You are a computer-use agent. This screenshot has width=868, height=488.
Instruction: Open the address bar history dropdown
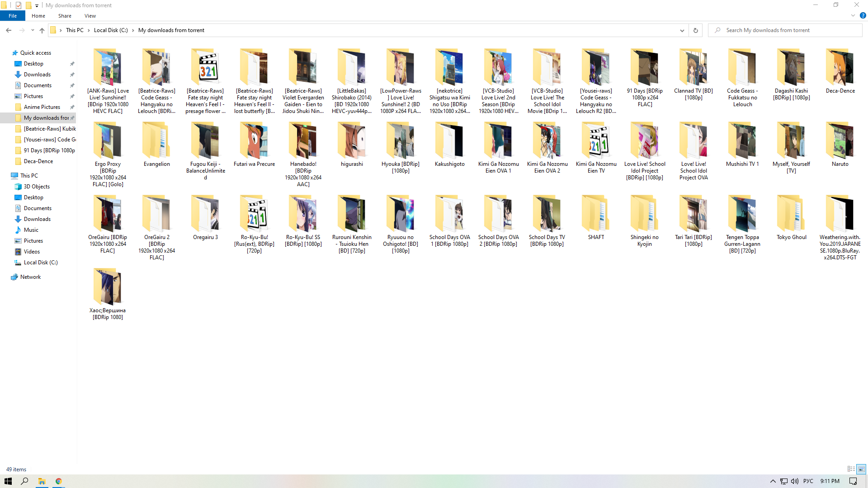(x=682, y=30)
